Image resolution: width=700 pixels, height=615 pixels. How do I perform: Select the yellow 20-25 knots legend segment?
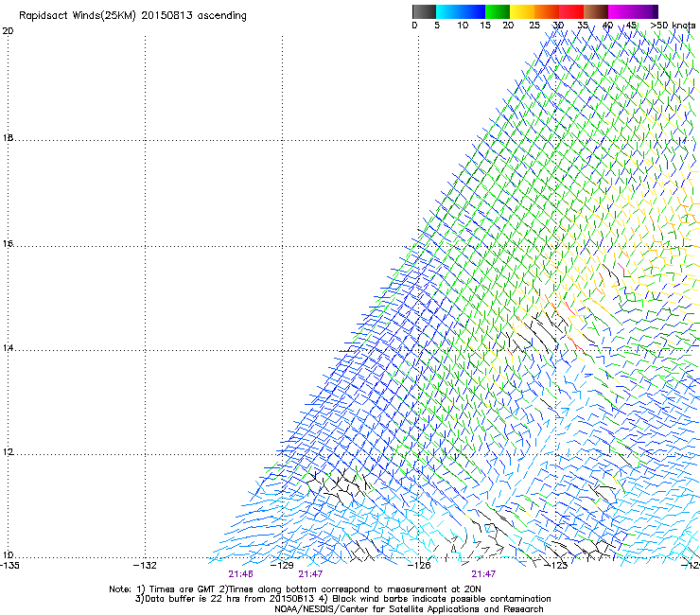tap(522, 11)
